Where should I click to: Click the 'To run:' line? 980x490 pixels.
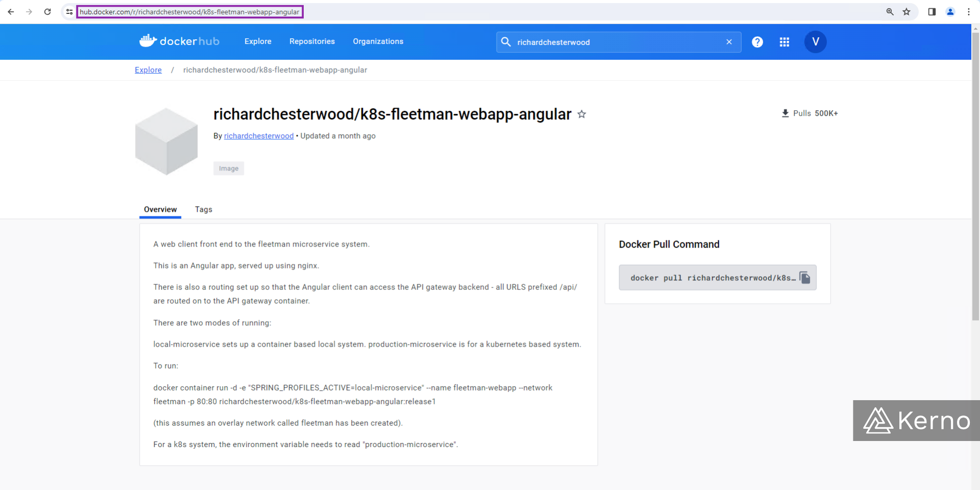click(166, 365)
